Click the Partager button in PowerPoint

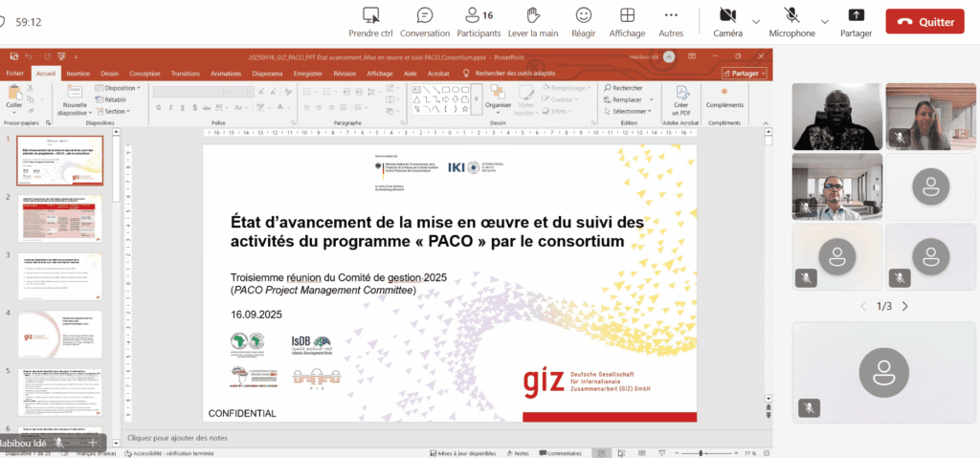point(745,73)
